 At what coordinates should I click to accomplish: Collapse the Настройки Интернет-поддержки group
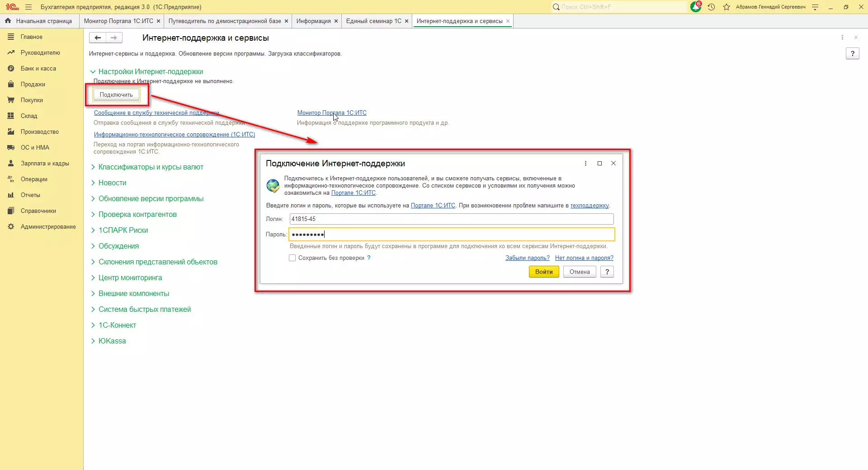point(146,71)
